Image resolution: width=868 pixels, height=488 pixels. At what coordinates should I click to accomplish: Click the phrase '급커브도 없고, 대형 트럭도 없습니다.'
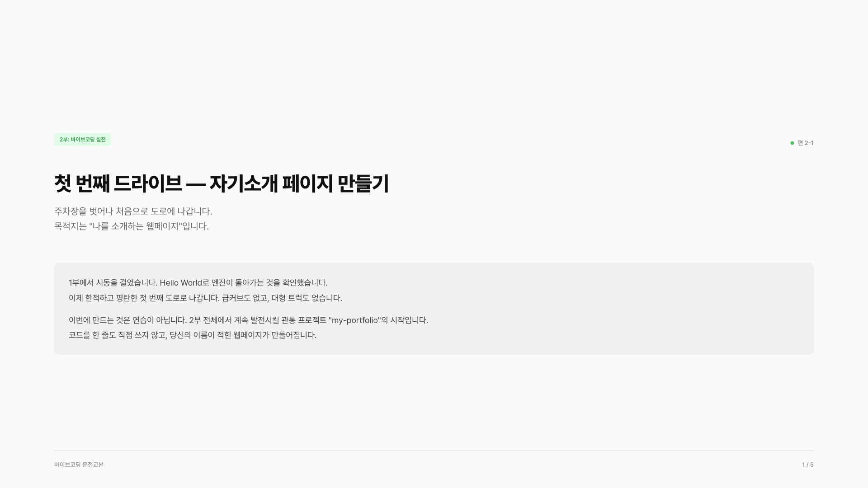[282, 298]
